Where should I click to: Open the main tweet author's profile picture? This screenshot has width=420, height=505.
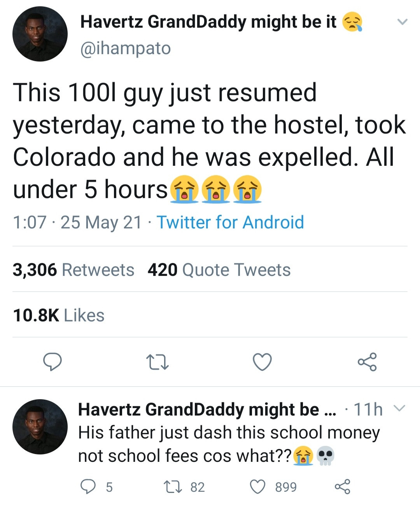[40, 34]
